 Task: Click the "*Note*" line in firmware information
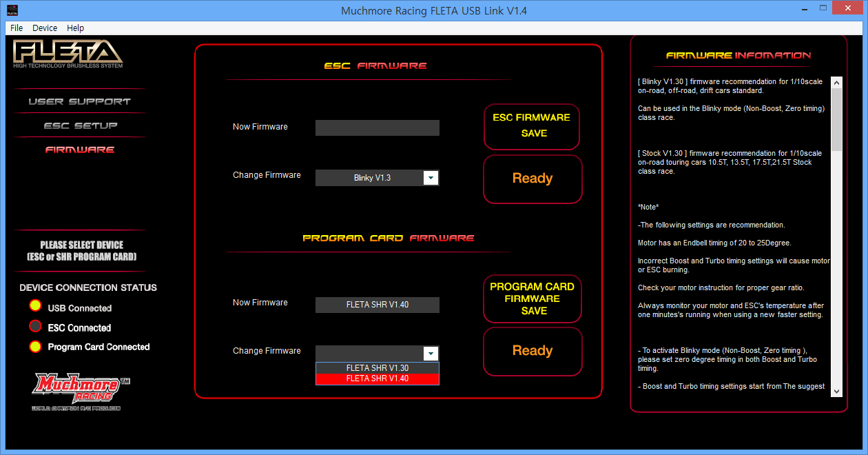[649, 207]
